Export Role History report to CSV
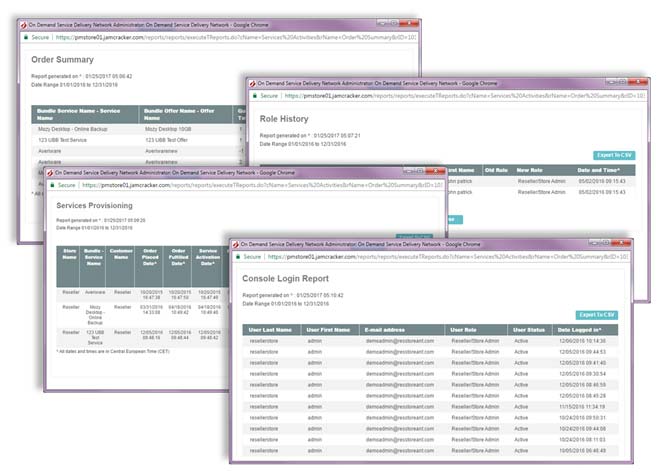This screenshot has height=472, width=660. click(x=614, y=155)
